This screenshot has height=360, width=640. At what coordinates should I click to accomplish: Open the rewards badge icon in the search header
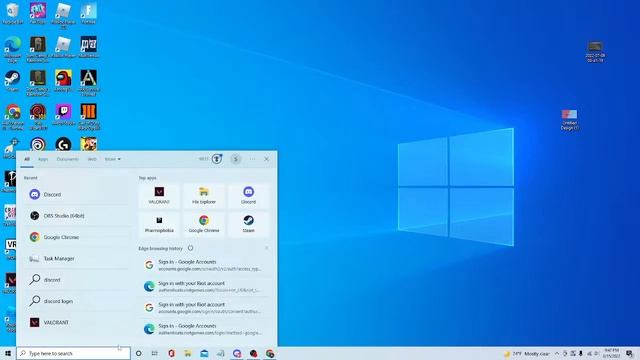217,159
